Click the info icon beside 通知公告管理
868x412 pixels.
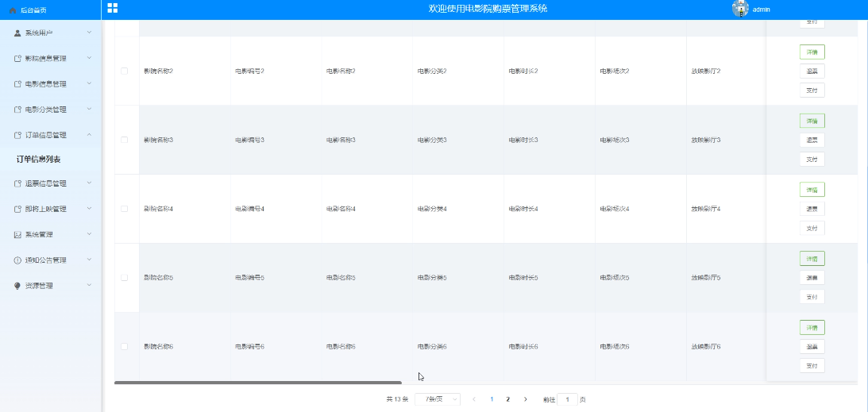click(x=17, y=260)
